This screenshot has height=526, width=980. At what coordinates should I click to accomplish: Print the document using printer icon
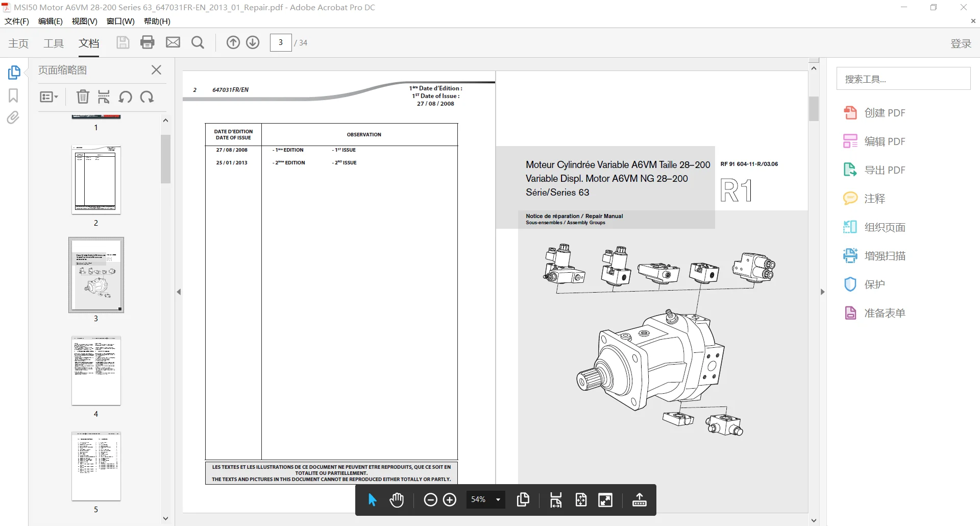(x=148, y=42)
